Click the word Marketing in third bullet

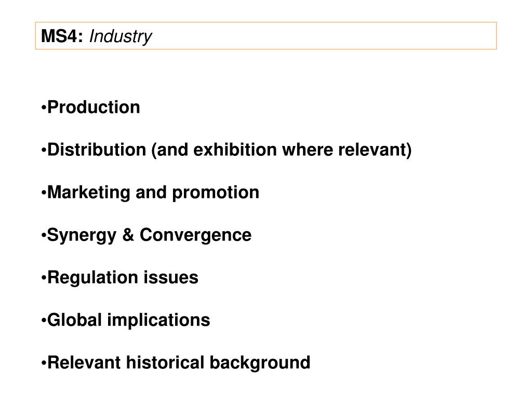coord(88,193)
